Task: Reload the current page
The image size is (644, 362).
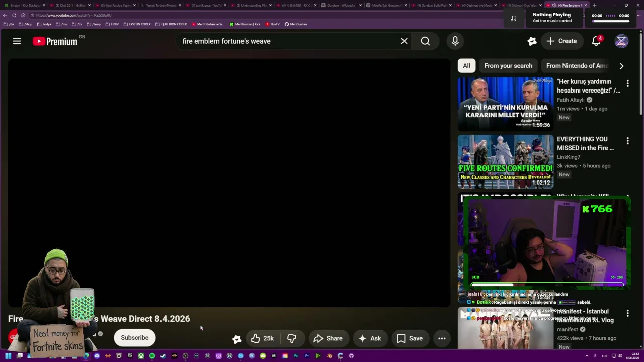Action: tap(14, 15)
